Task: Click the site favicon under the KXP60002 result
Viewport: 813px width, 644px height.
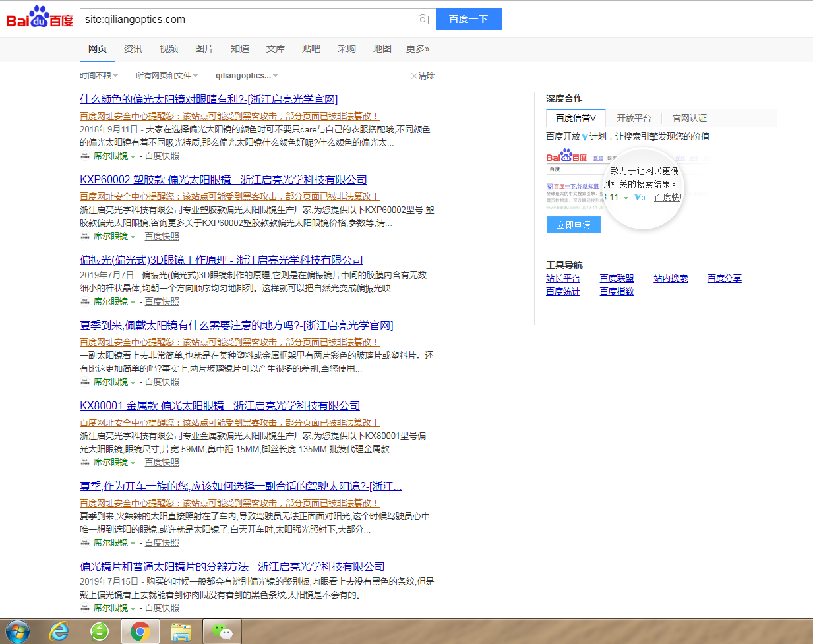Action: [85, 237]
